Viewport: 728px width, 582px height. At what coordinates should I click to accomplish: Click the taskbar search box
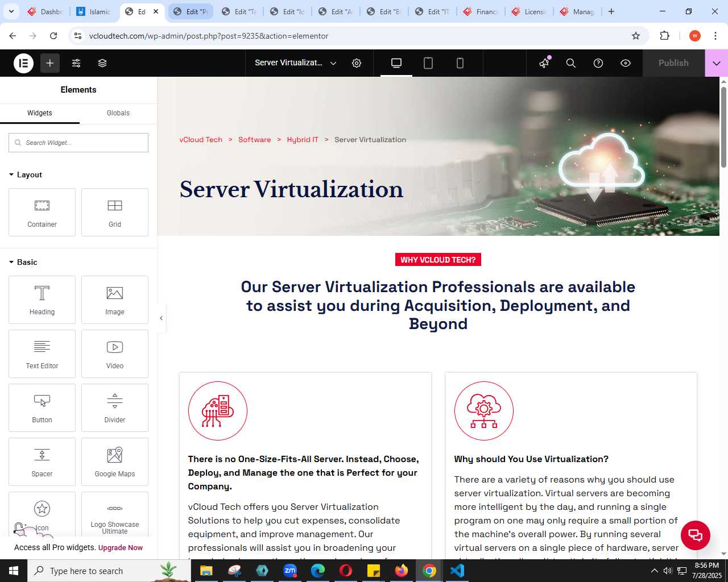pyautogui.click(x=109, y=571)
